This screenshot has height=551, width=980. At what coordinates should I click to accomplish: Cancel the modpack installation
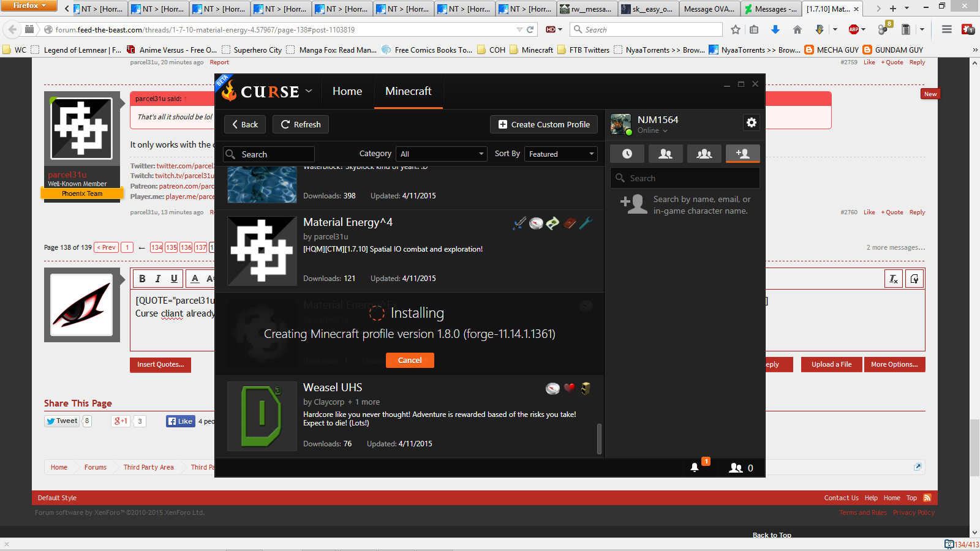tap(410, 360)
